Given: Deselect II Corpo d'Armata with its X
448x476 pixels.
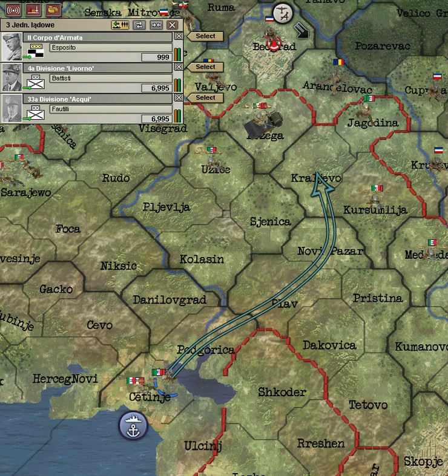Looking at the screenshot, I should pyautogui.click(x=179, y=36).
